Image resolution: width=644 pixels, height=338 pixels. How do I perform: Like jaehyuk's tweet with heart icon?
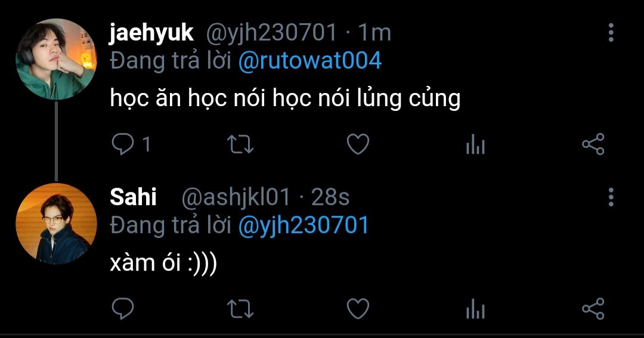point(358,145)
